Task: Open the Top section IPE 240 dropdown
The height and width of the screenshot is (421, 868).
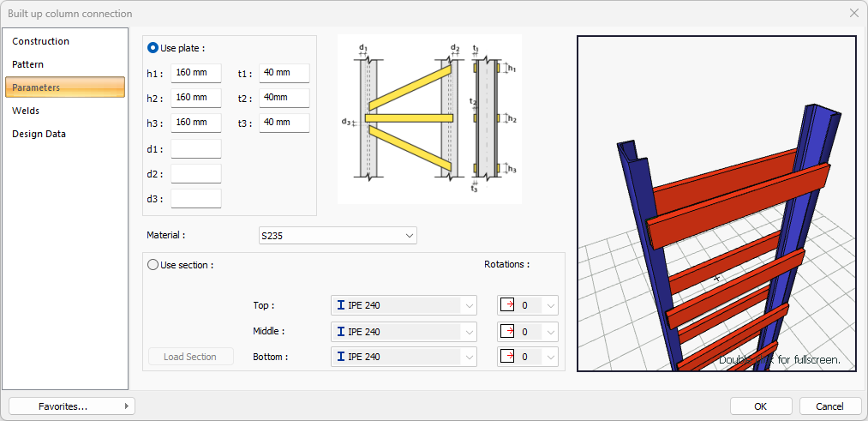Action: [x=404, y=305]
